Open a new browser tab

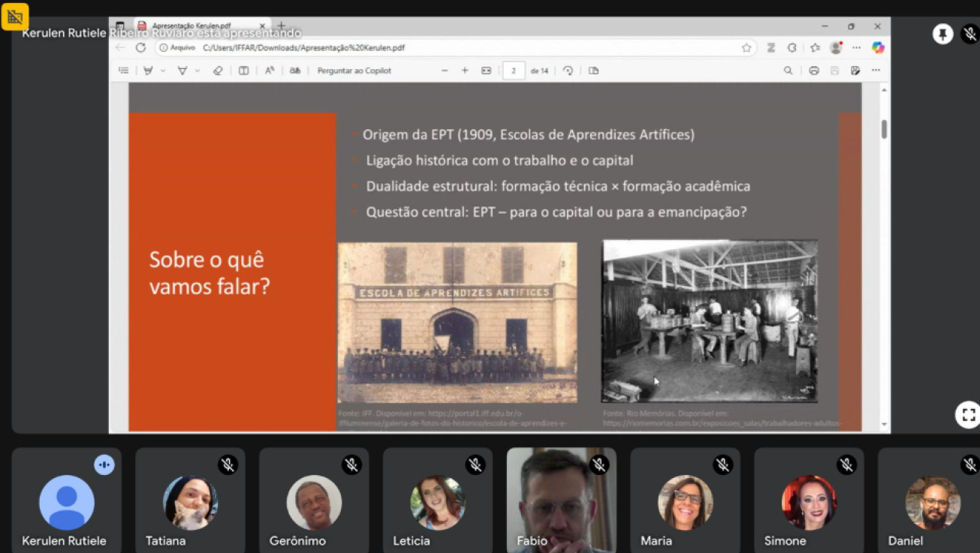(x=281, y=26)
